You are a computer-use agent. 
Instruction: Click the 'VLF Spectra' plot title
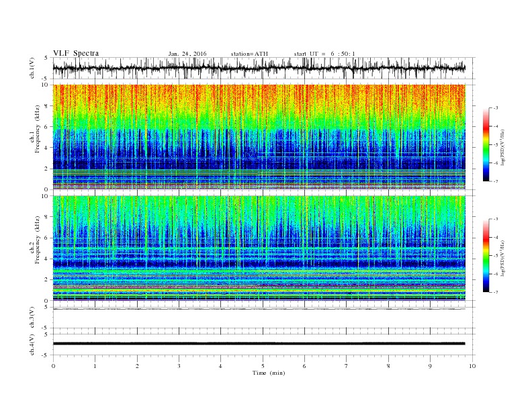[x=76, y=53]
